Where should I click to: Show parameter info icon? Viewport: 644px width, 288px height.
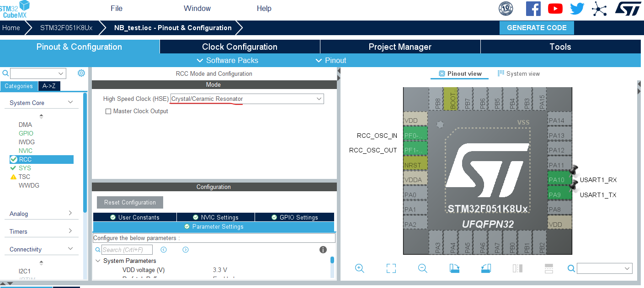(323, 250)
